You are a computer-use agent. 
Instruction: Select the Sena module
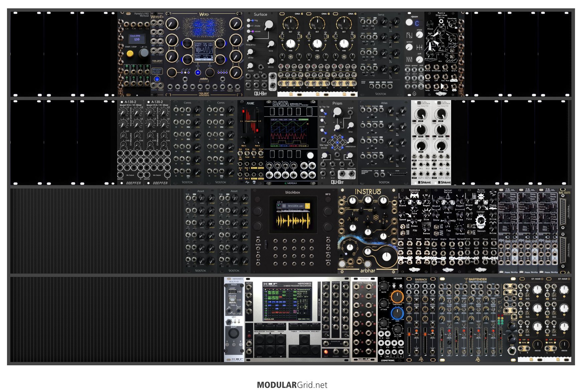(381, 54)
